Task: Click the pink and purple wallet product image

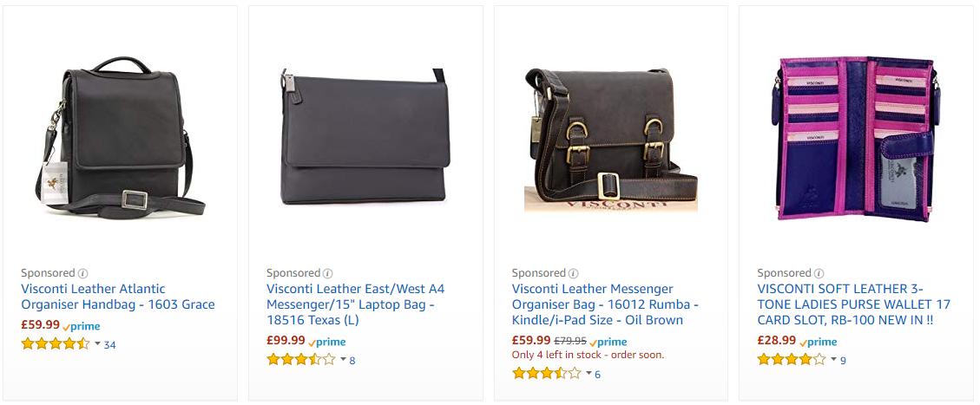Action: [x=856, y=139]
